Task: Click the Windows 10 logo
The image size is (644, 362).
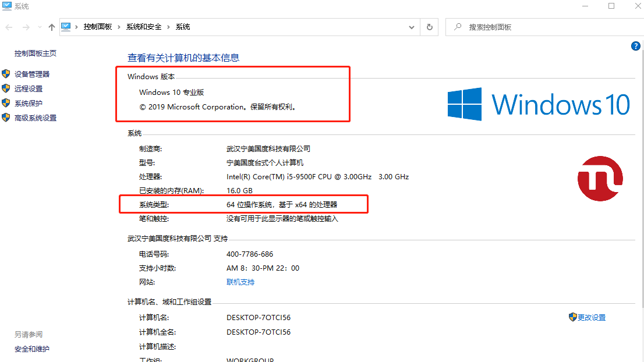Action: click(x=539, y=104)
